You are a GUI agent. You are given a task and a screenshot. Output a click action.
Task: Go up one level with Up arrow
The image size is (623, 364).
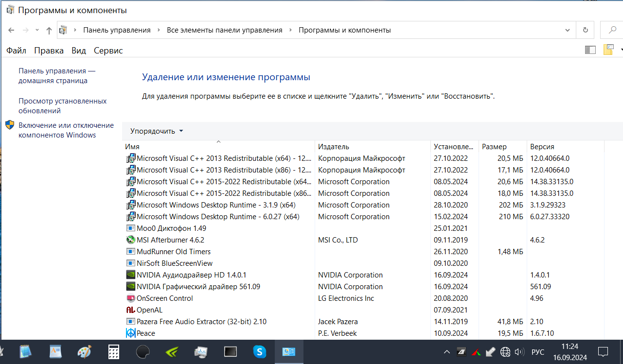point(49,30)
